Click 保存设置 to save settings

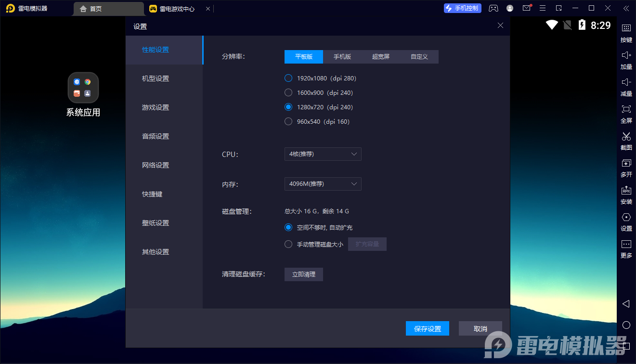click(427, 328)
